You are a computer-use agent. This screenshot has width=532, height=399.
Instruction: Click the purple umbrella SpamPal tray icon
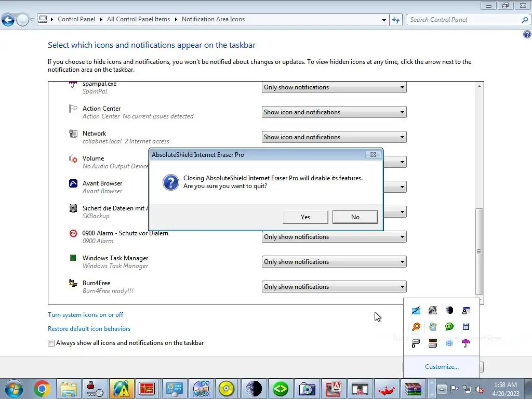pyautogui.click(x=466, y=343)
